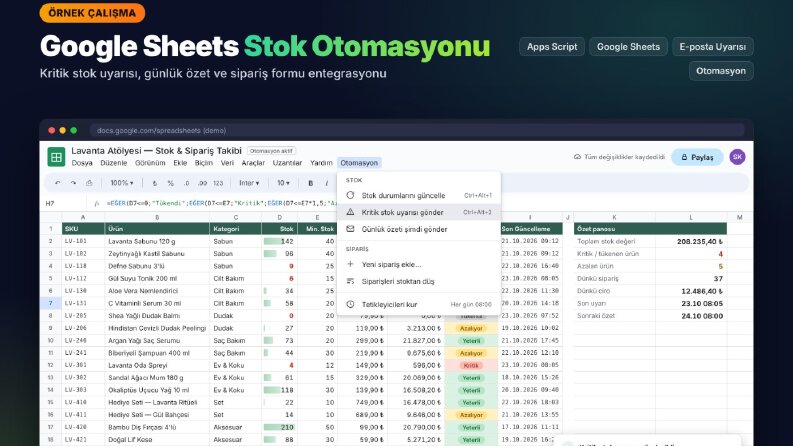Screen dimensions: 793x446
Task: Click envelope icon beside Günlük özeti şimdi gönder
Action: [350, 229]
